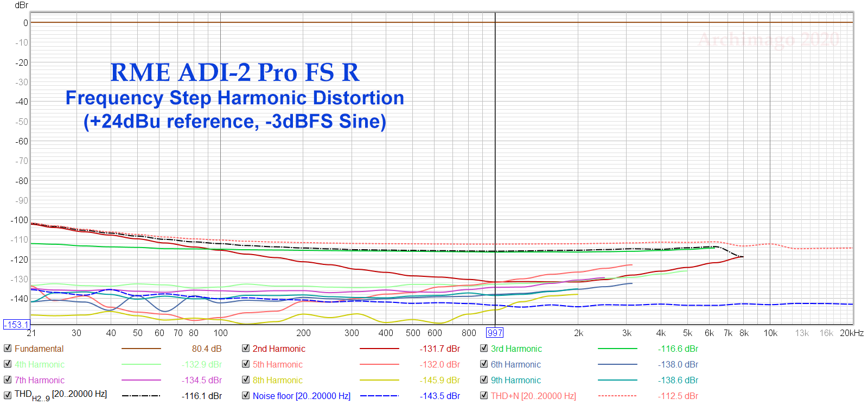The height and width of the screenshot is (405, 868).
Task: Click the 100 frequency axis label
Action: (221, 333)
